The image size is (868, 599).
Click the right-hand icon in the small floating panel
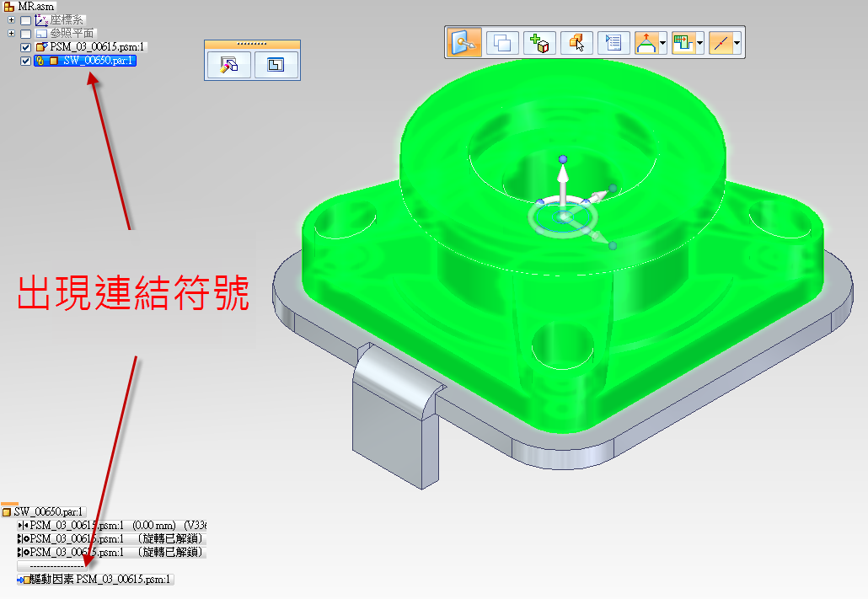(x=276, y=65)
